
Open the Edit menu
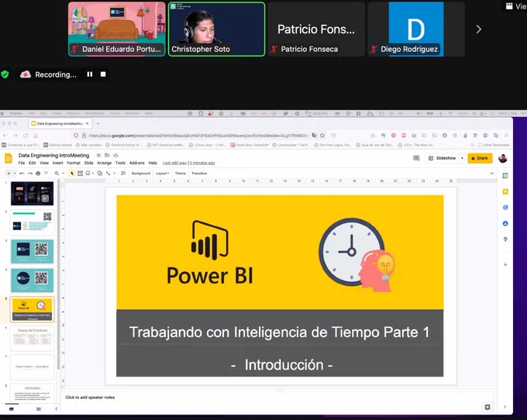click(33, 163)
